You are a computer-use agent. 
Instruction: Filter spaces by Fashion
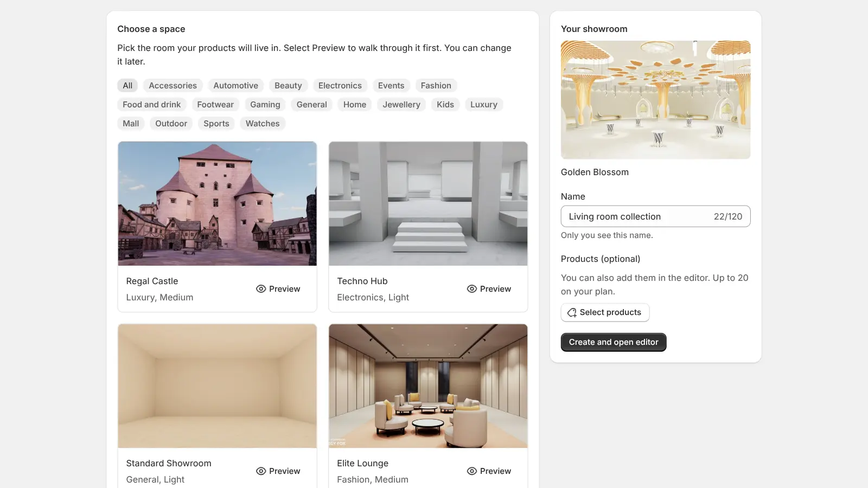click(x=436, y=86)
